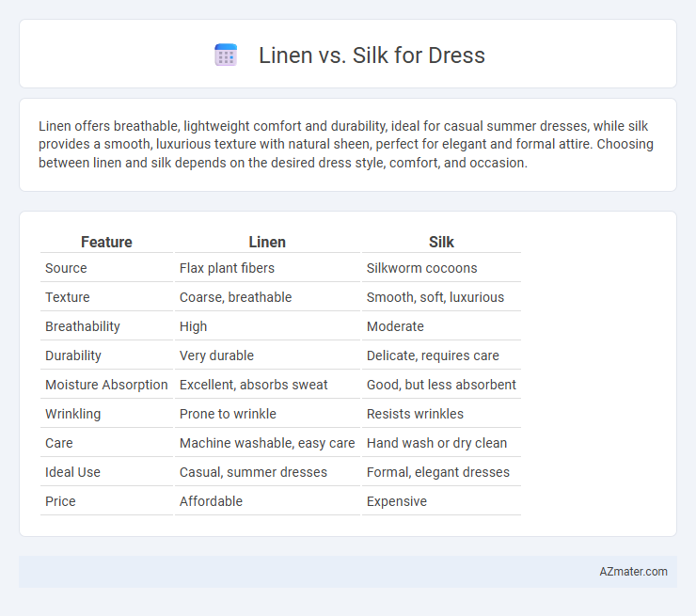Click the 'Resists wrinkles' cell
This screenshot has height=616, width=696.
[x=441, y=414]
